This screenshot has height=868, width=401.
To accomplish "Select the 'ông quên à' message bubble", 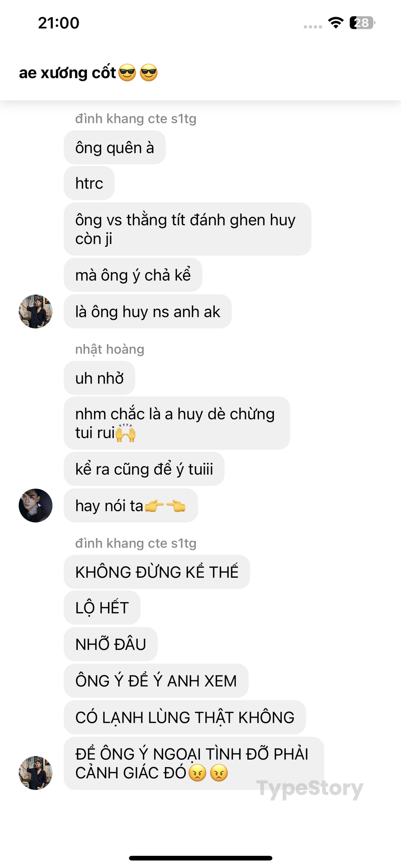I will 115,147.
